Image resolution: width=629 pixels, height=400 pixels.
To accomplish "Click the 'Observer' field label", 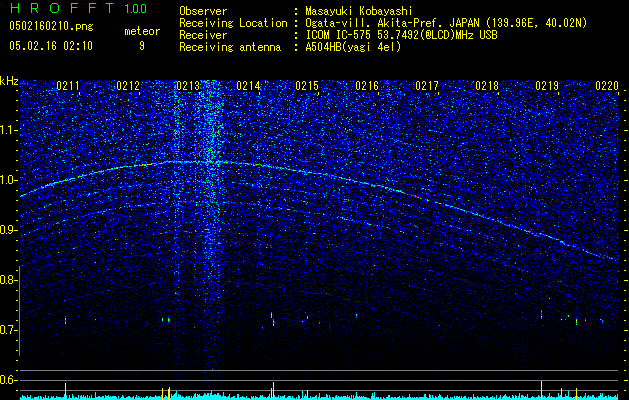I will click(203, 11).
